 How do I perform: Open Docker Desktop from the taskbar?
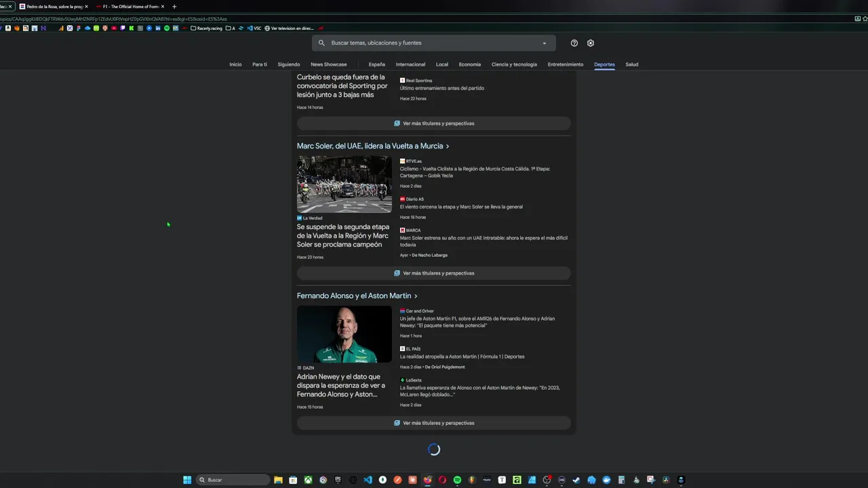pyautogui.click(x=607, y=480)
